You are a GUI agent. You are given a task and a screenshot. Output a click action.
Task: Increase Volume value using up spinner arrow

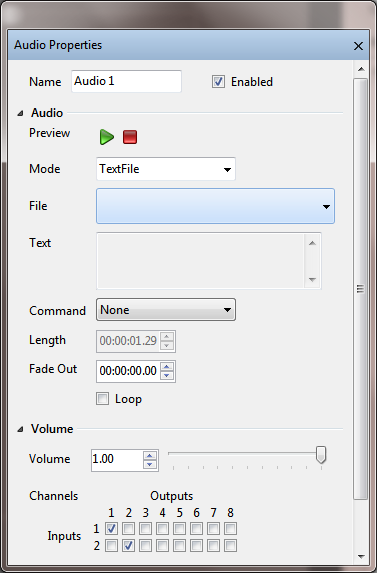point(150,455)
